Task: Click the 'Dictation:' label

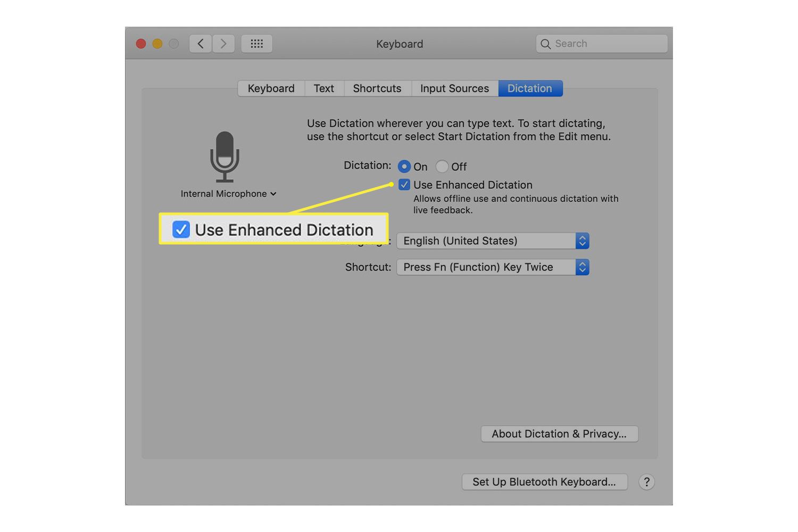Action: 368,165
